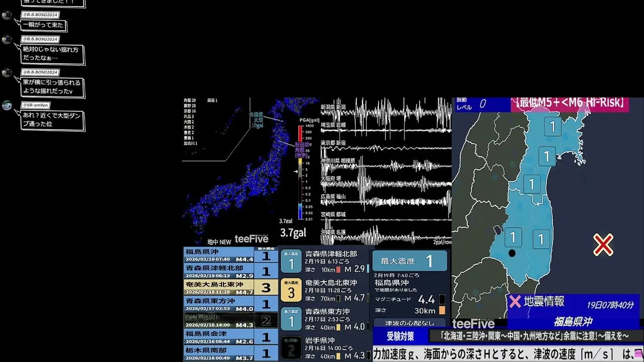The height and width of the screenshot is (362, 644).
Task: Click the 津波の心配なし button
Action: tap(409, 323)
